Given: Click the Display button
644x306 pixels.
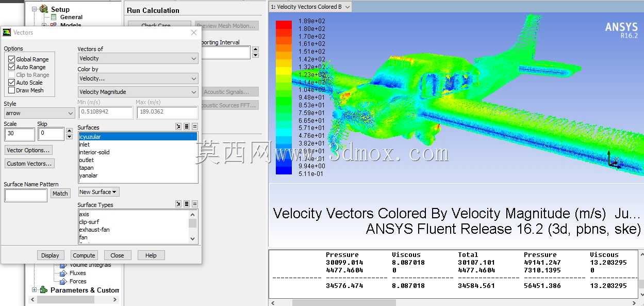Looking at the screenshot, I should (x=50, y=255).
